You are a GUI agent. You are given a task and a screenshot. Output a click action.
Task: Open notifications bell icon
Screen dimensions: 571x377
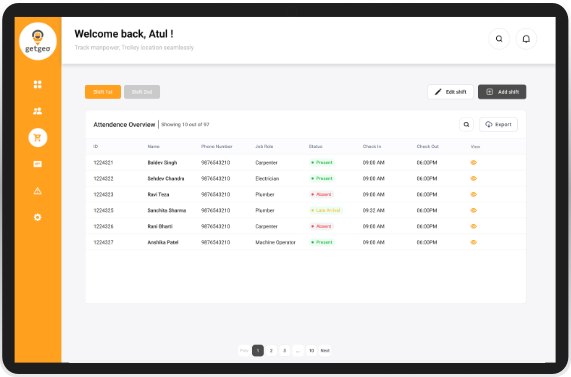pos(526,39)
